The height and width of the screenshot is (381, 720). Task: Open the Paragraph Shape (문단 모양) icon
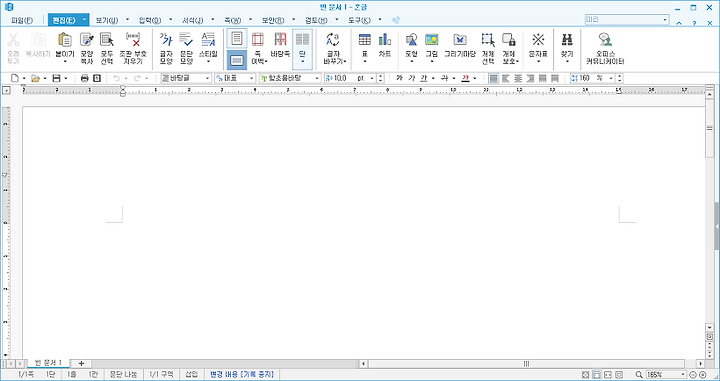click(x=186, y=40)
